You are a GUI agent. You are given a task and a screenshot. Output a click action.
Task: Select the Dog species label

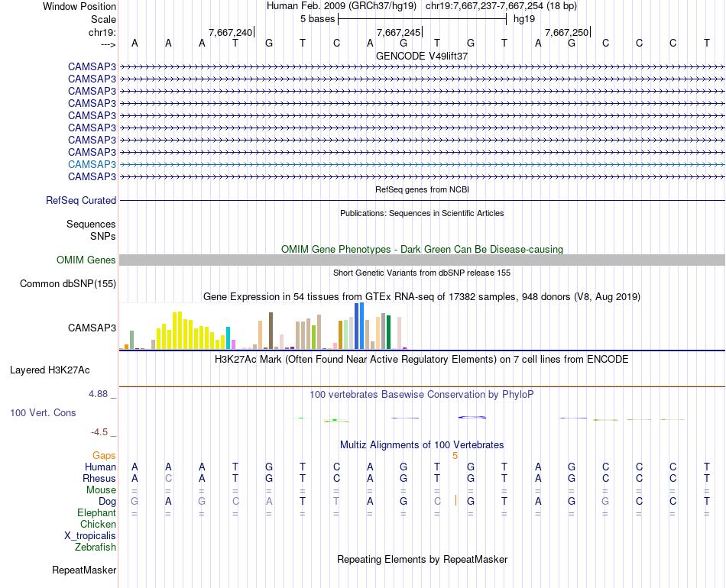point(107,502)
